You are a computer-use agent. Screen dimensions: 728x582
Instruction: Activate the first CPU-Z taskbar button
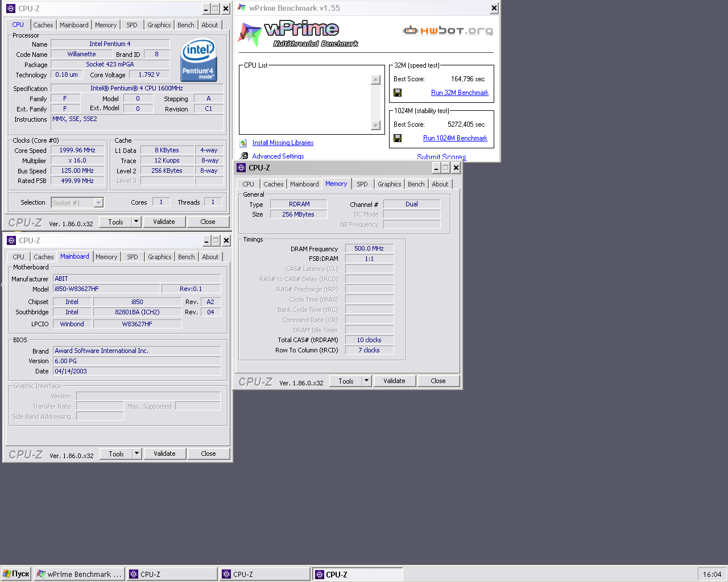(172, 574)
